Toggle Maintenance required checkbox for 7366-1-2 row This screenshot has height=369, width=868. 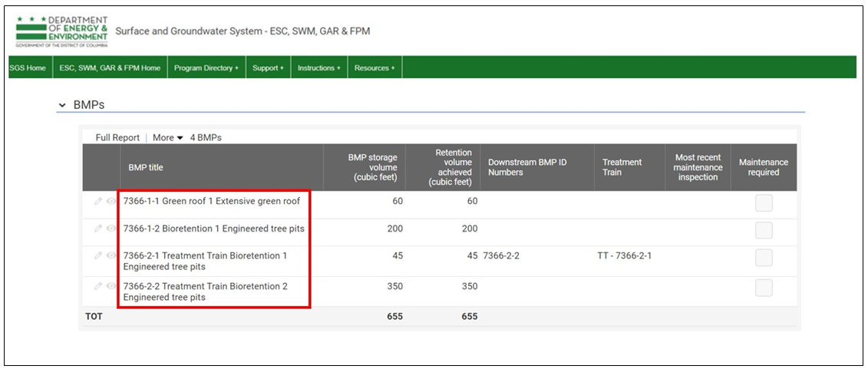pyautogui.click(x=764, y=230)
